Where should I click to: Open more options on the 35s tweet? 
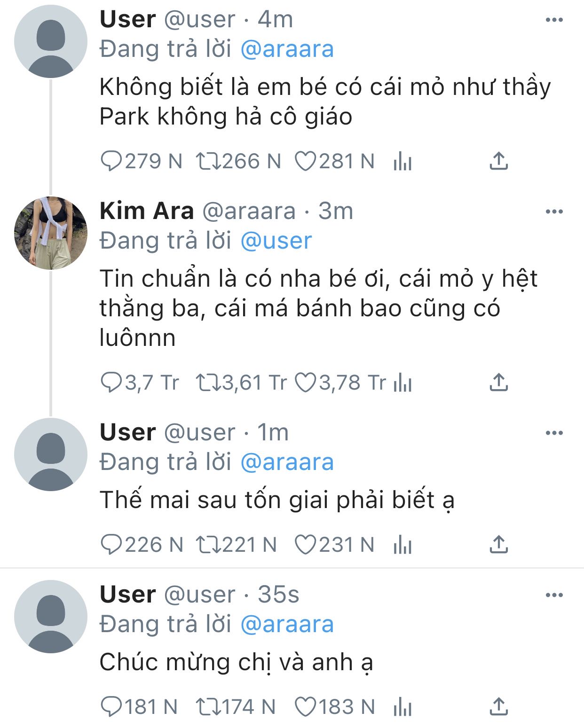point(554,595)
